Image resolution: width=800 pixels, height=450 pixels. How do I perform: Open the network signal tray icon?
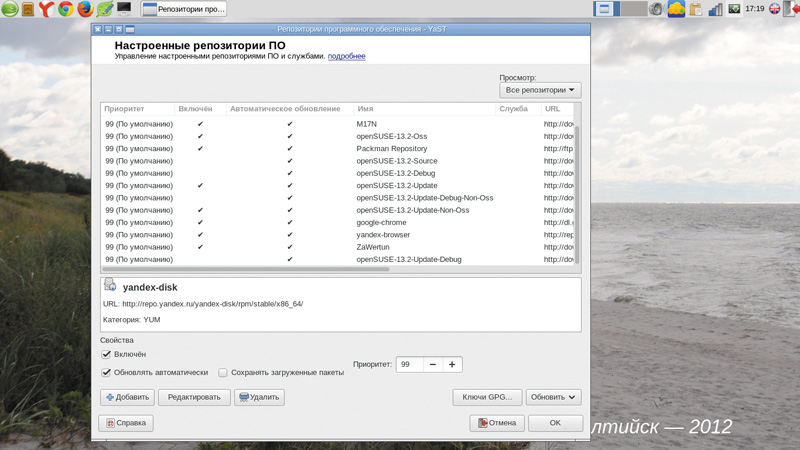[715, 9]
